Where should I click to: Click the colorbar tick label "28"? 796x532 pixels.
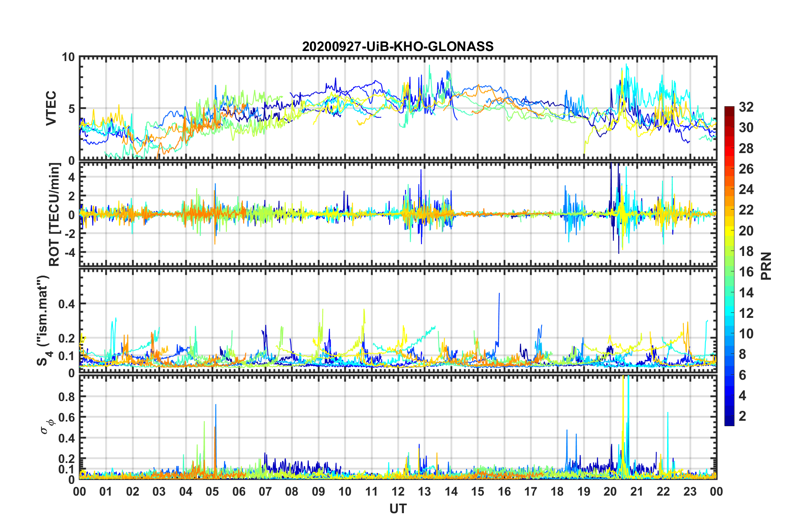(746, 148)
